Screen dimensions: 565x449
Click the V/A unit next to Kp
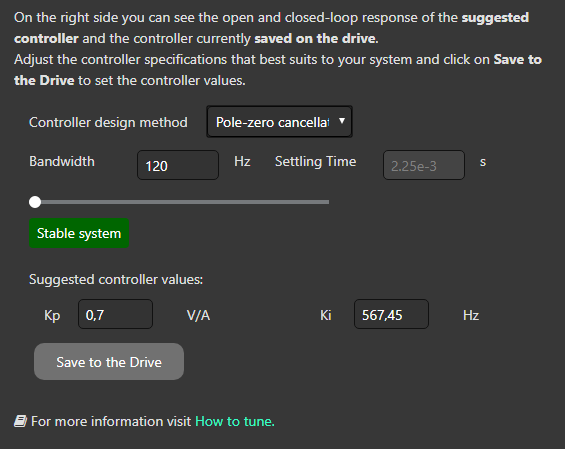198,315
